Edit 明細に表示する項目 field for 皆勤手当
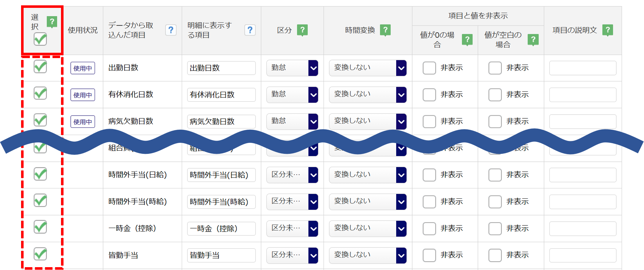644x270 pixels. 221,255
